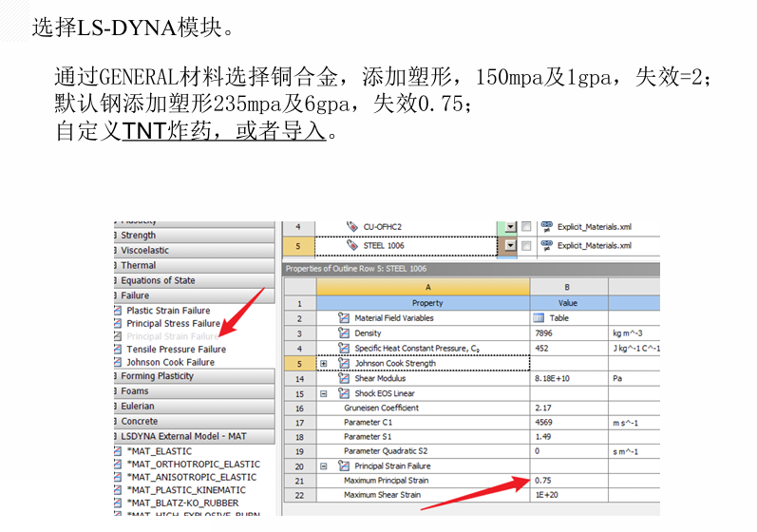Expand the Viscoelastic toolbox group
The image size is (757, 532).
click(x=115, y=251)
